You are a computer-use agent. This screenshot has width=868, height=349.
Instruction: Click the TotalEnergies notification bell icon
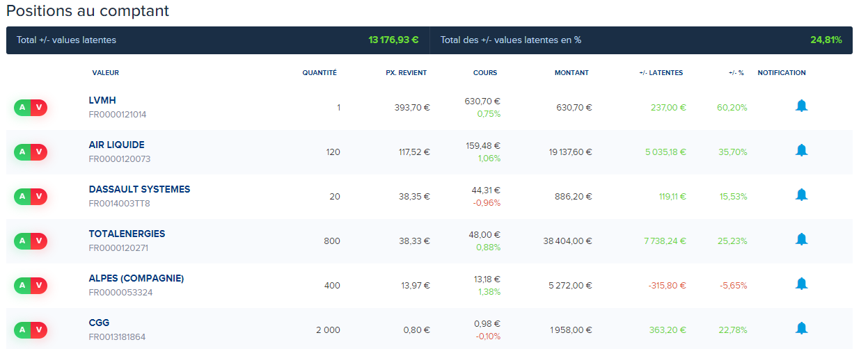point(801,240)
